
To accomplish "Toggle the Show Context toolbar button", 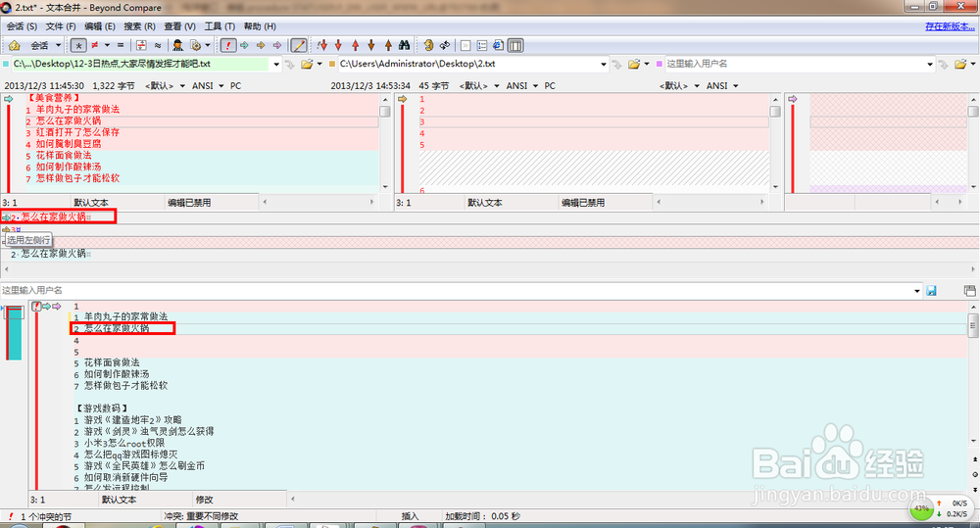I will click(x=141, y=45).
